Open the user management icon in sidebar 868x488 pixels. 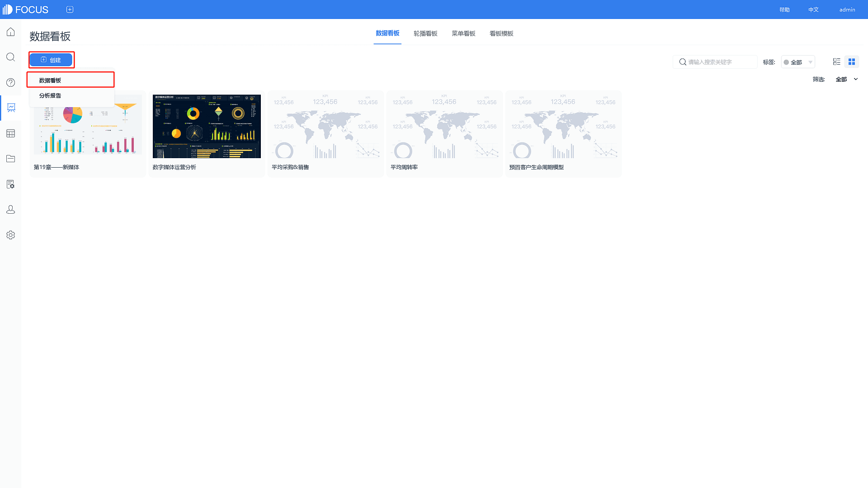10,210
